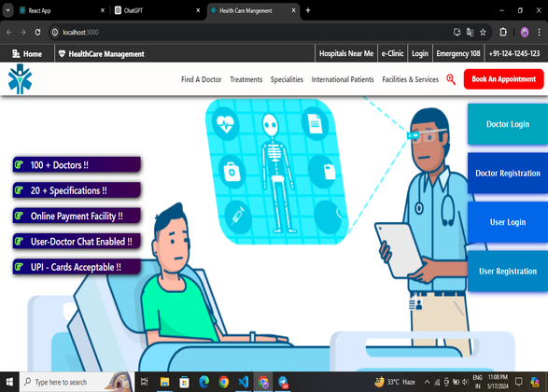Click the Doctor Login button
Screen dimensions: 548x392
(508, 124)
